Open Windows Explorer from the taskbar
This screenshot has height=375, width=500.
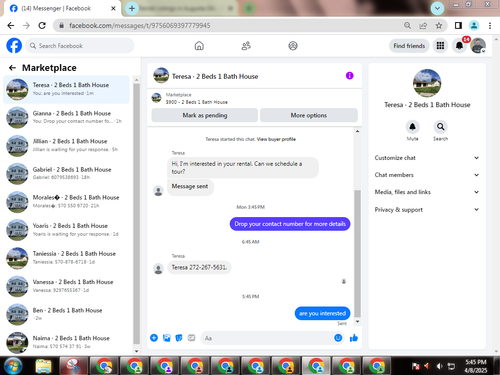[43, 366]
